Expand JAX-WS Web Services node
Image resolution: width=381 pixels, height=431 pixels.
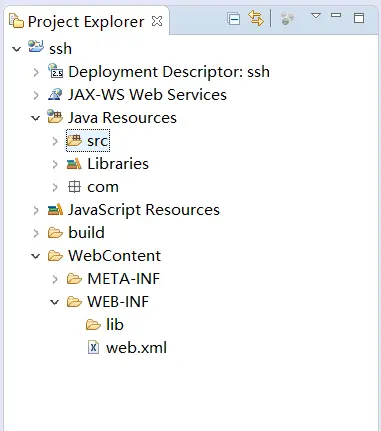tap(36, 95)
